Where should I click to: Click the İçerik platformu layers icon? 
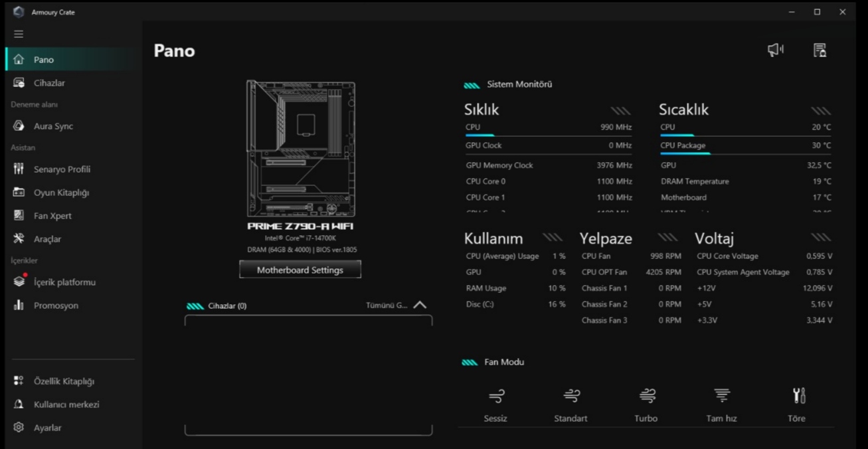coord(19,282)
